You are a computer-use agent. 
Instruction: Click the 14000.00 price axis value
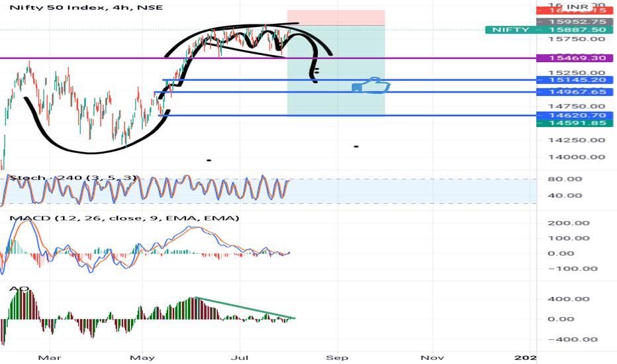(x=577, y=157)
